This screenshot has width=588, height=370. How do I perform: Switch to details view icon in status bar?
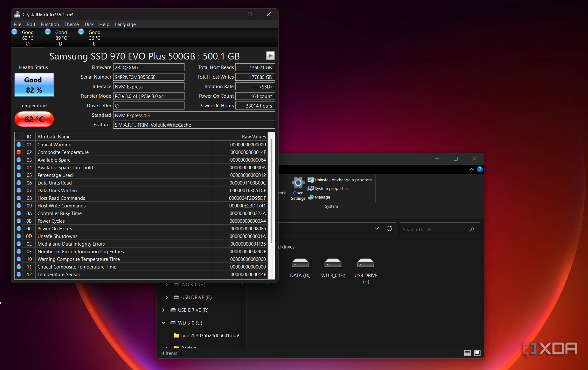(467, 353)
